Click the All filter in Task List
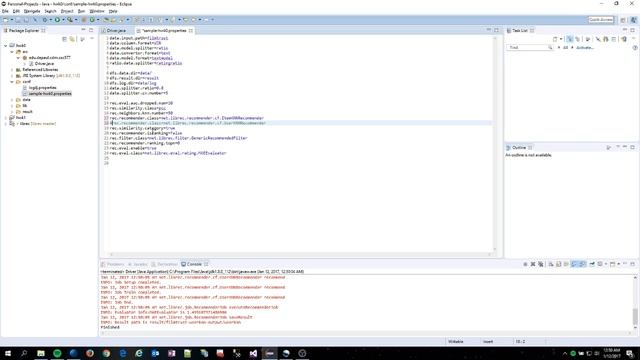This screenshot has height=360, width=640. (x=565, y=48)
